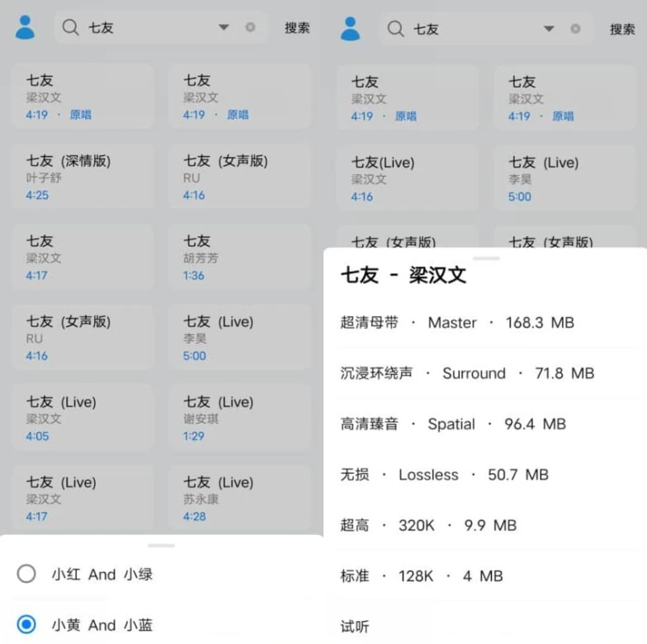This screenshot has height=644, width=647.
Task: Select 沉浸环绕声 Surround 71.8 MB option
Action: 466,373
